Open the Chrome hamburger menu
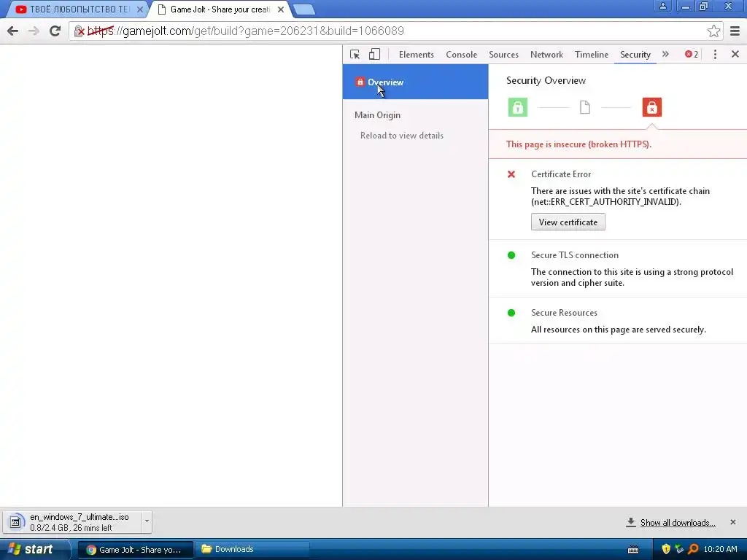 735,31
